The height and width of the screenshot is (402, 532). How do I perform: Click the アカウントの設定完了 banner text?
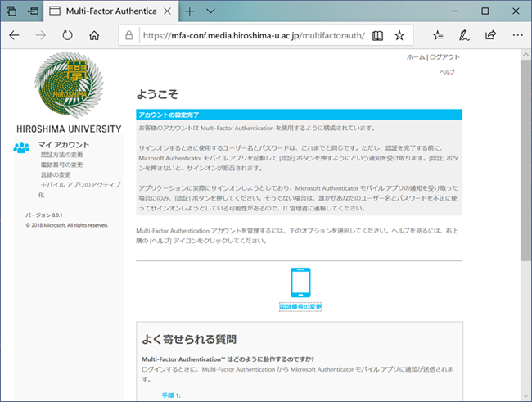[169, 115]
